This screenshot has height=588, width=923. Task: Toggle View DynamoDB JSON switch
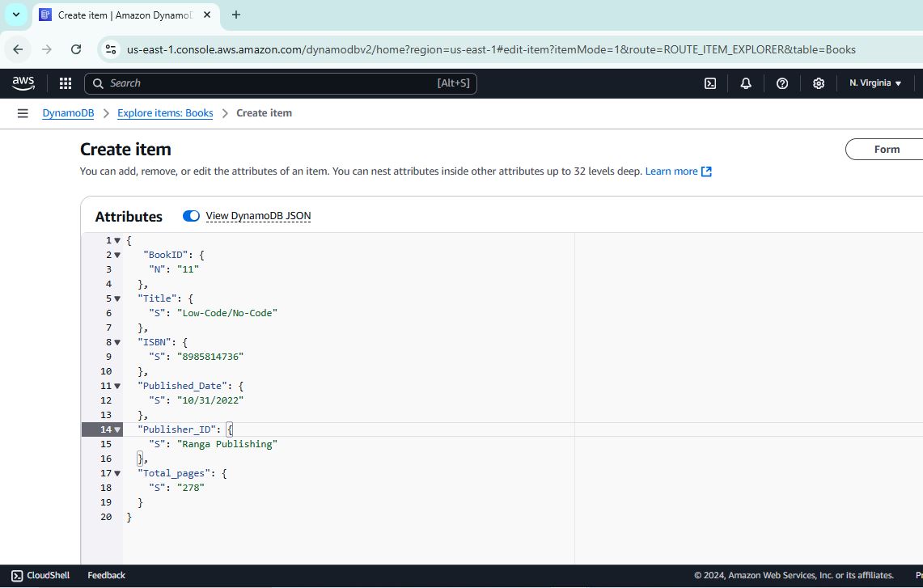tap(191, 216)
